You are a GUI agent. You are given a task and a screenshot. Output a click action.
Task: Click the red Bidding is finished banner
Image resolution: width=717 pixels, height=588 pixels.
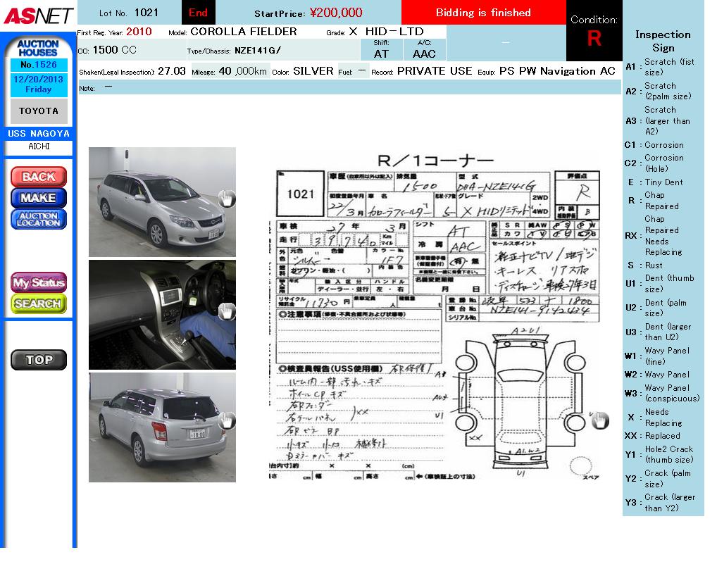483,13
